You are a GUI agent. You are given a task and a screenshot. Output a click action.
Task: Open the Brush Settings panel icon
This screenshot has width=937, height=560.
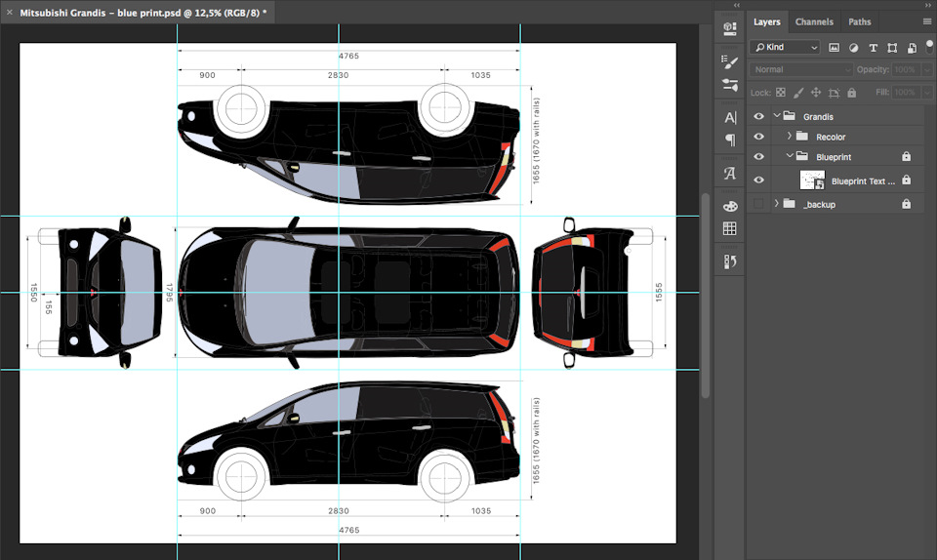(x=730, y=61)
